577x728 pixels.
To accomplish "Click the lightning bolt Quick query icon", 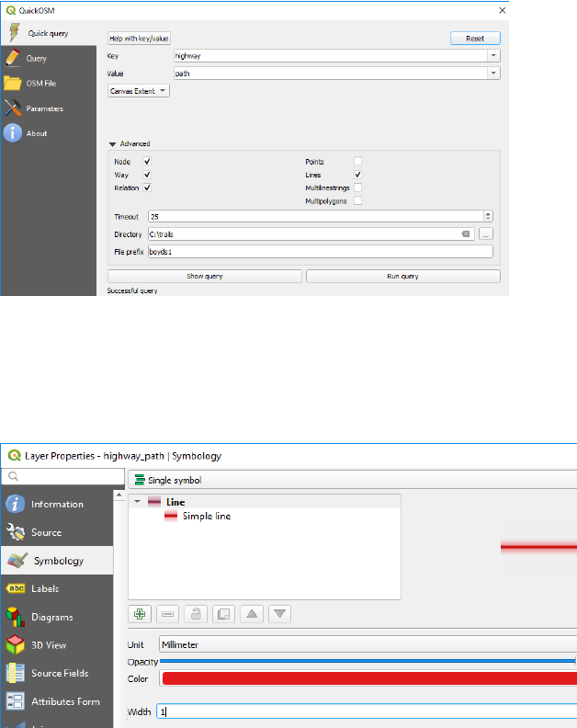I will [x=15, y=32].
